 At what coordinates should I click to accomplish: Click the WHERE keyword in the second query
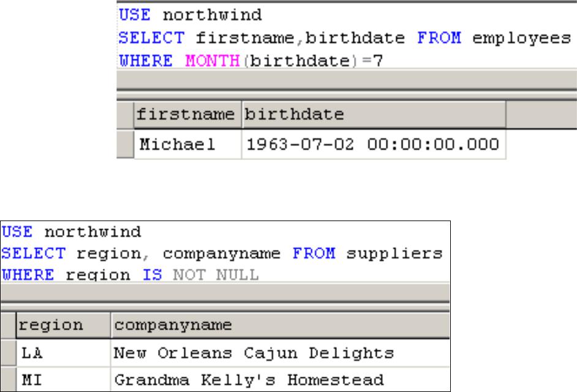(28, 275)
